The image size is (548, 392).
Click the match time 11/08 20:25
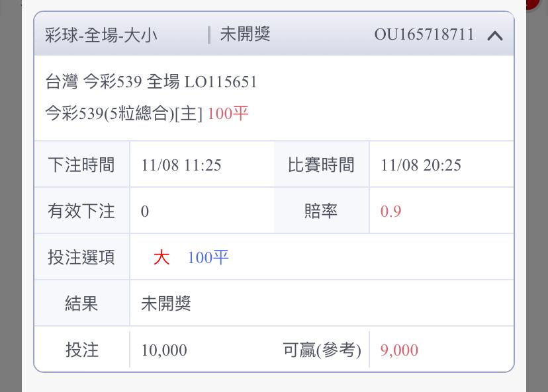coord(420,165)
